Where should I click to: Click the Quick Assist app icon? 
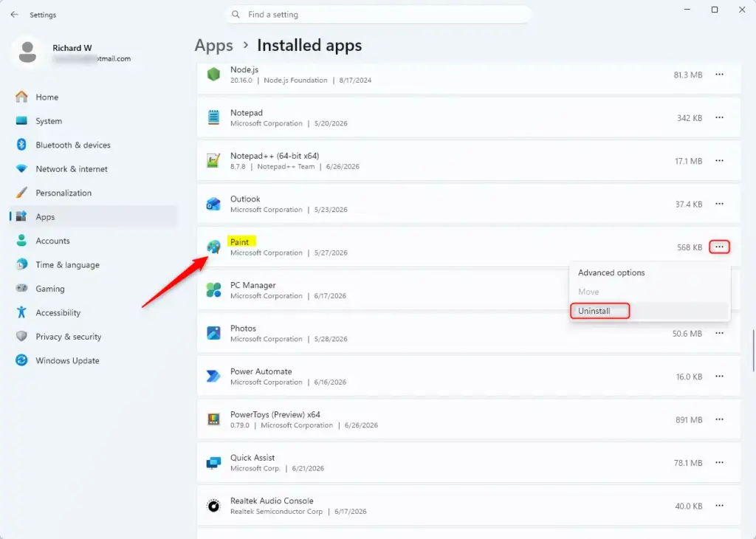click(213, 462)
